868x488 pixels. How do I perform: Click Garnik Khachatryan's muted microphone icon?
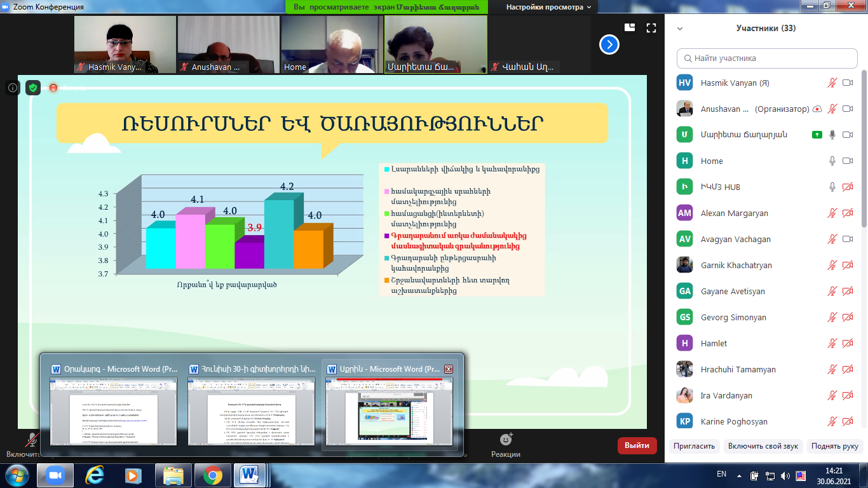(832, 265)
